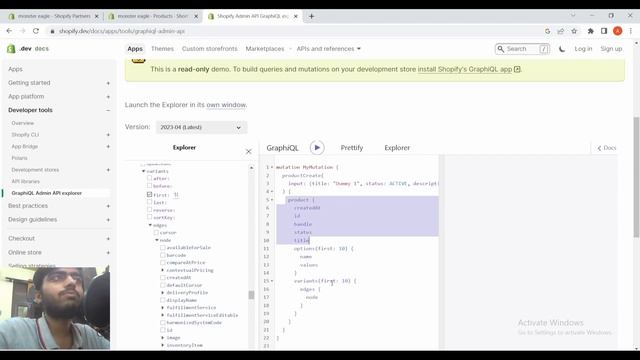640x360 pixels.
Task: Expand Online store plus icon
Action: (108, 253)
